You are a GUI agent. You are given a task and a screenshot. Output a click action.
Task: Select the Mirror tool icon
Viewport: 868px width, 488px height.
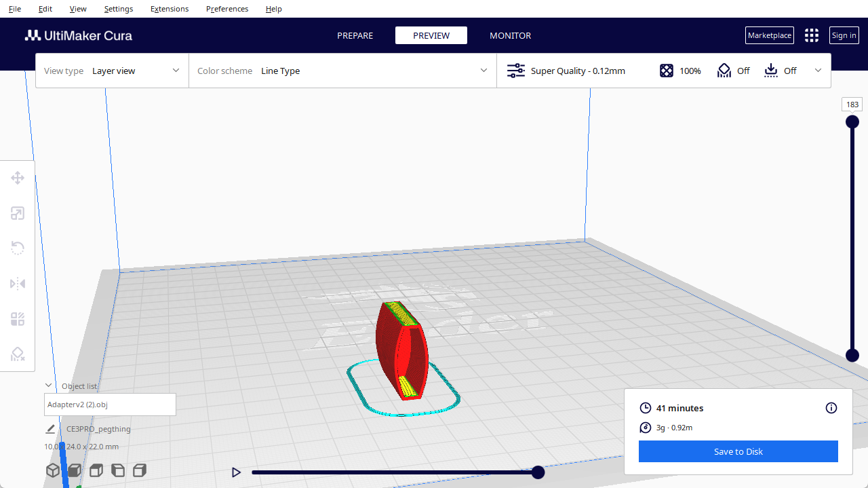(x=18, y=284)
